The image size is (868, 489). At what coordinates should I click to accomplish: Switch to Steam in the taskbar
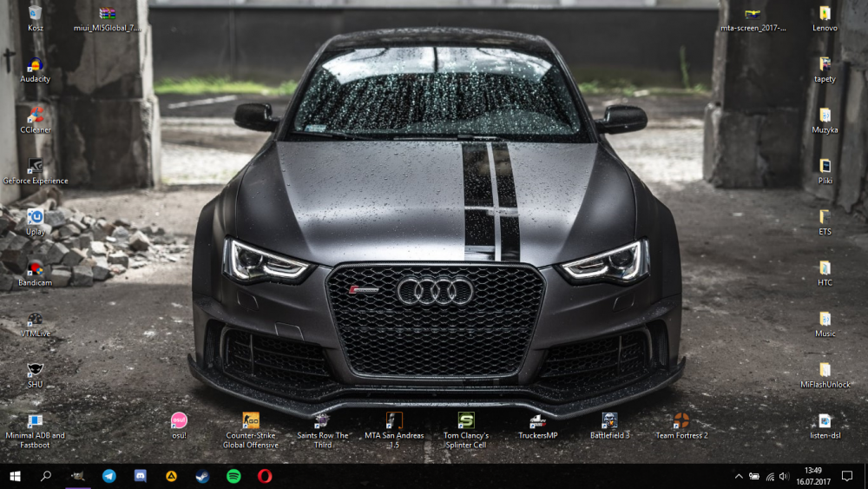point(202,476)
